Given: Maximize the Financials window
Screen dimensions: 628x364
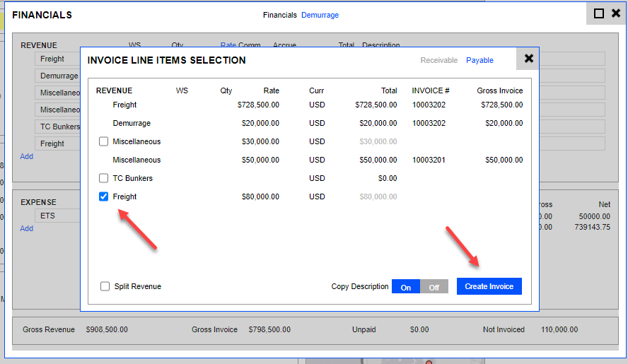Looking at the screenshot, I should pyautogui.click(x=598, y=13).
